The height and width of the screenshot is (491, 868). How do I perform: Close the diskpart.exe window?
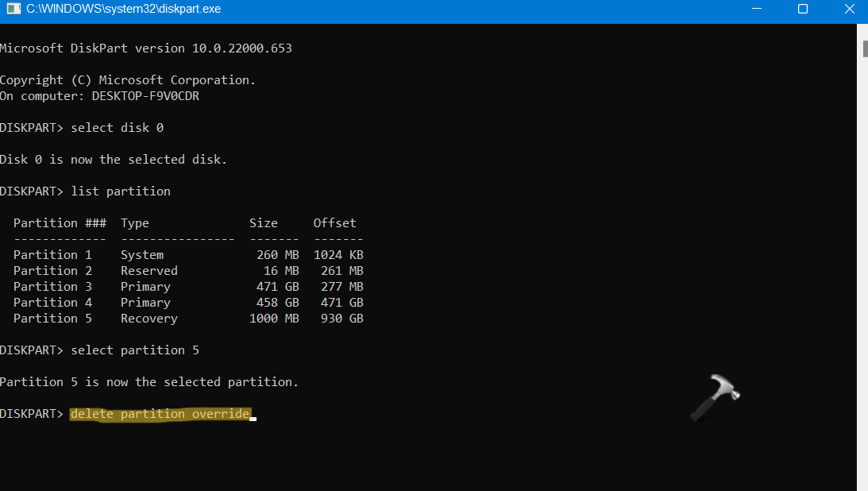click(x=847, y=10)
